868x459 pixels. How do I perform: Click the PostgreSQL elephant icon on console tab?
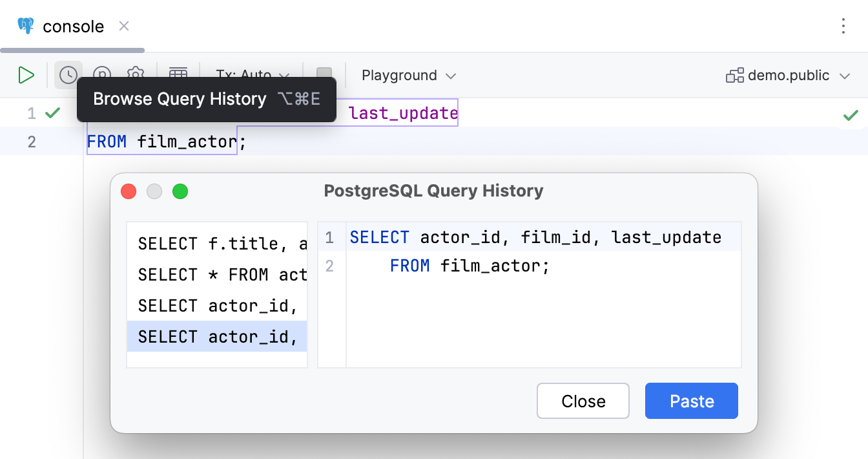pos(25,26)
